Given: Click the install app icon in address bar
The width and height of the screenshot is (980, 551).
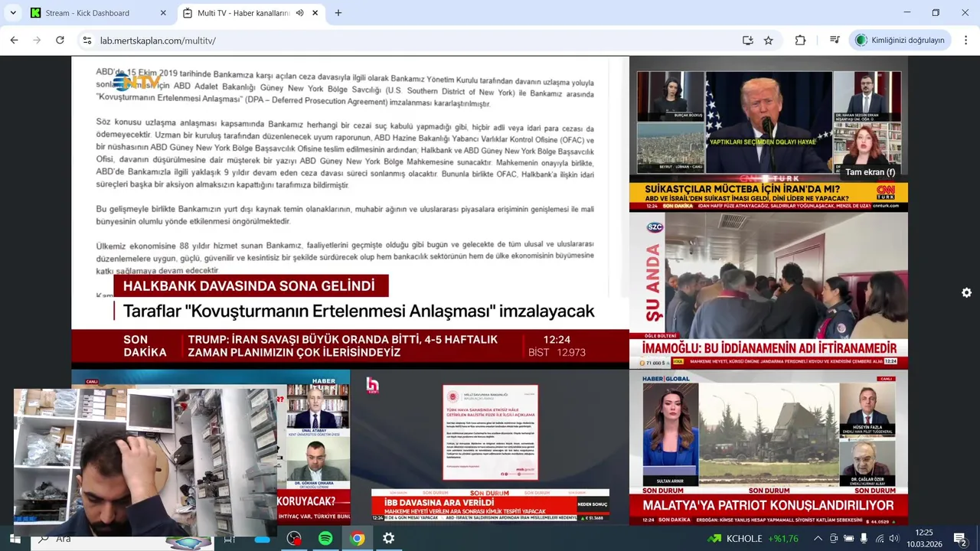Looking at the screenshot, I should click(x=748, y=41).
